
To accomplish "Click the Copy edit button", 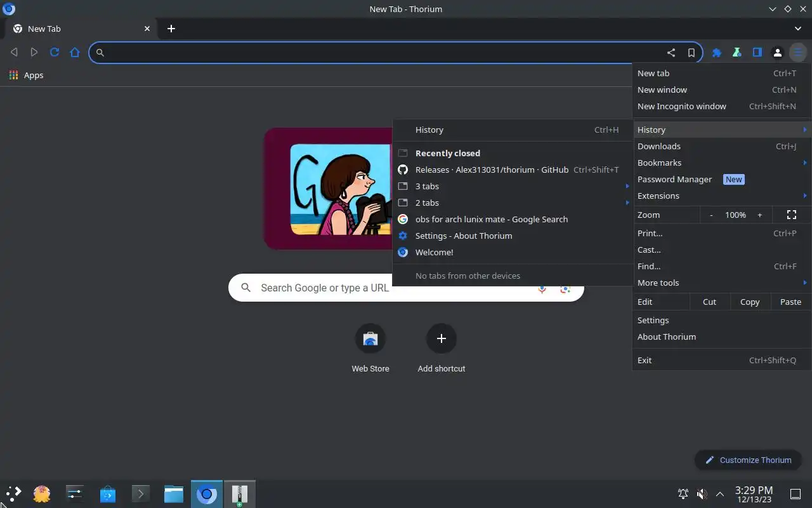I will (750, 302).
